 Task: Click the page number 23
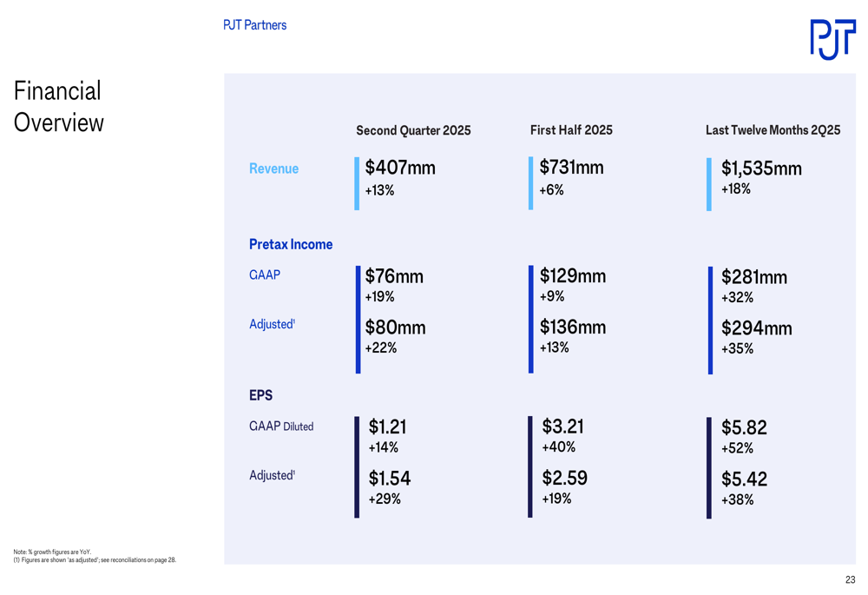click(850, 579)
